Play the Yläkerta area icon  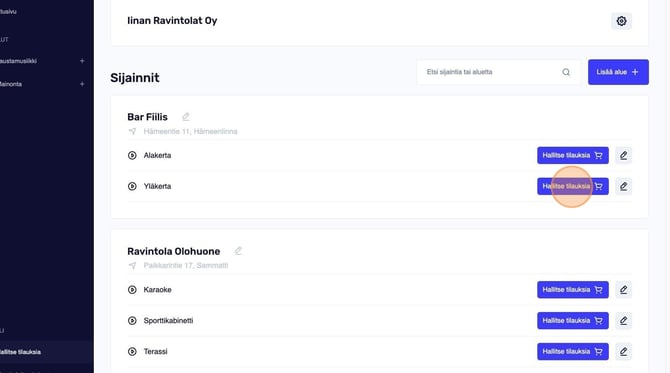click(x=132, y=186)
